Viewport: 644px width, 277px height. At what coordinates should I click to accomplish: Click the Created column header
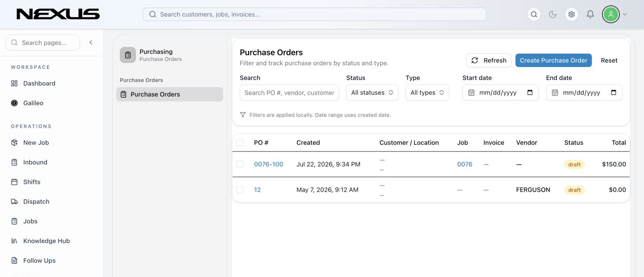pyautogui.click(x=308, y=143)
